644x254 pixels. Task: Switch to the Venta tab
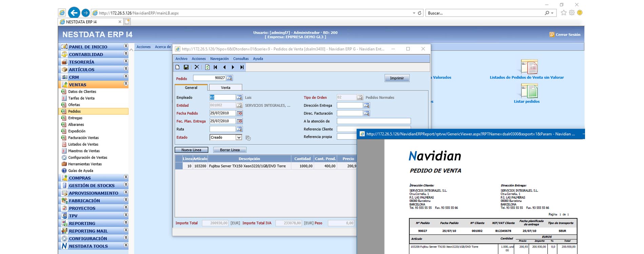tap(225, 88)
